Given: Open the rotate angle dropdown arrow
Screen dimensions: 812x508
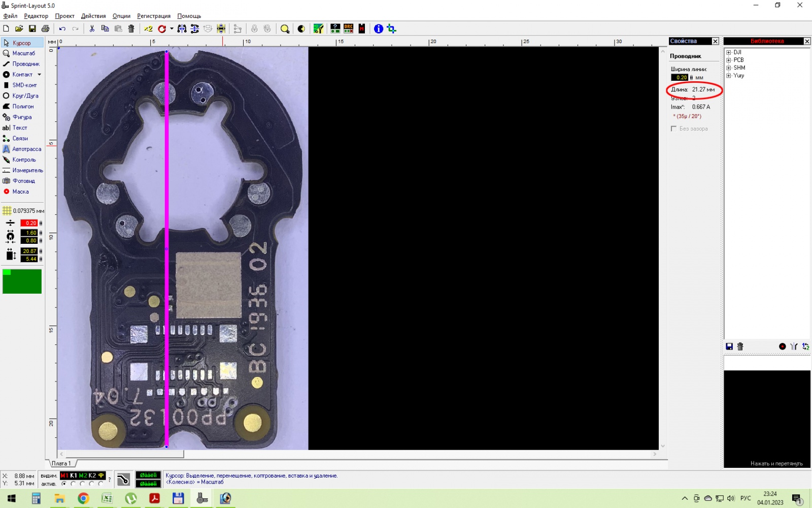Looking at the screenshot, I should 172,29.
